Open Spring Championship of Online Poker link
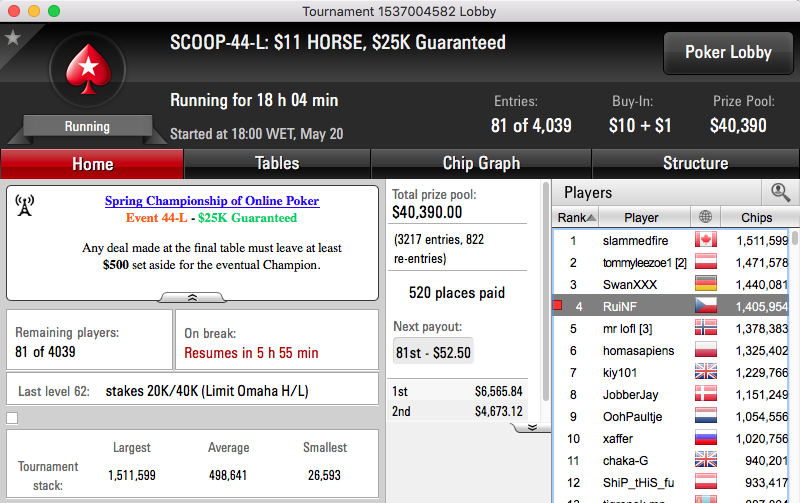 (x=212, y=200)
